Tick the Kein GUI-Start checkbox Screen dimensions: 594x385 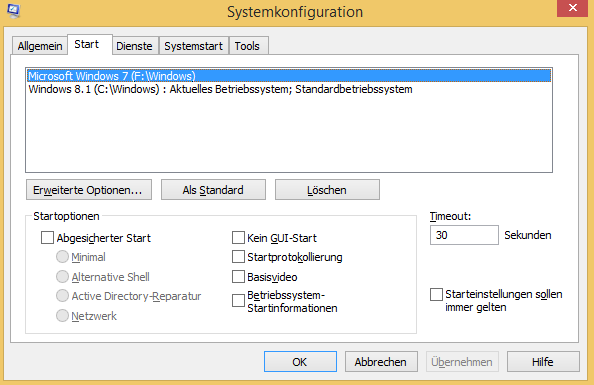click(238, 238)
